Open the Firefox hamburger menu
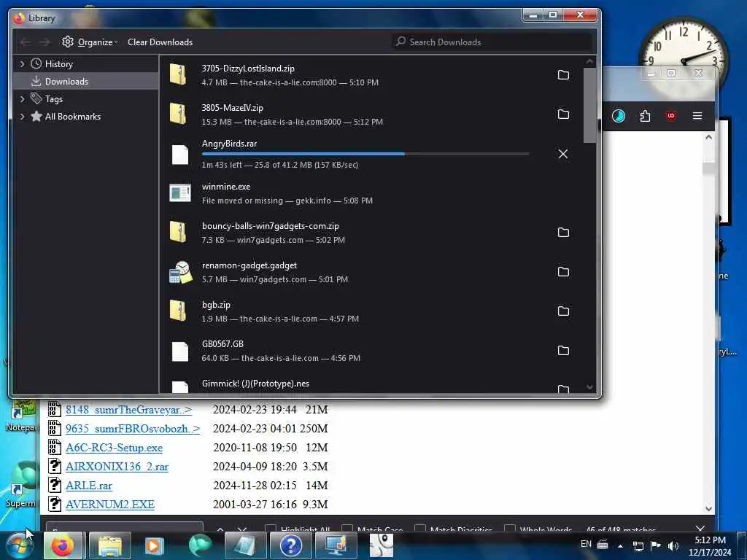Viewport: 747px width, 560px height. (x=697, y=116)
